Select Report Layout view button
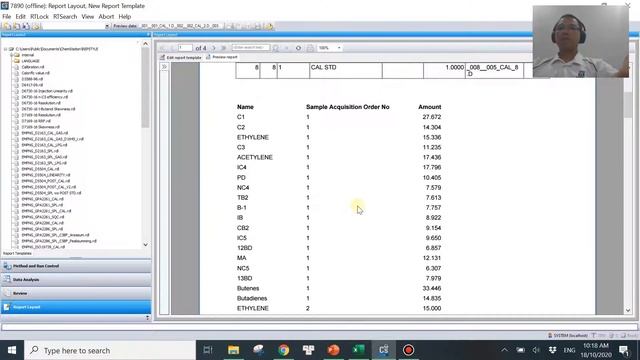This screenshot has height=360, width=640. [76, 307]
